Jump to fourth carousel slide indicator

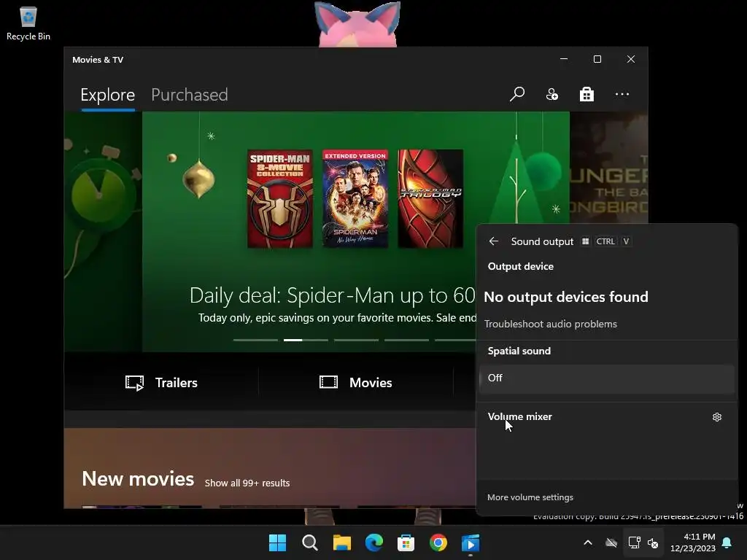point(407,340)
